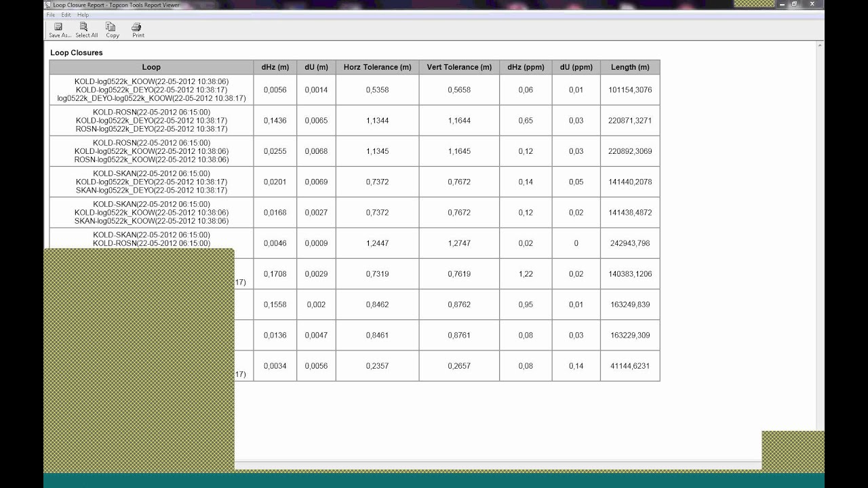This screenshot has width=868, height=488.
Task: Click Vert Tolerance value 0,5658
Action: click(459, 89)
